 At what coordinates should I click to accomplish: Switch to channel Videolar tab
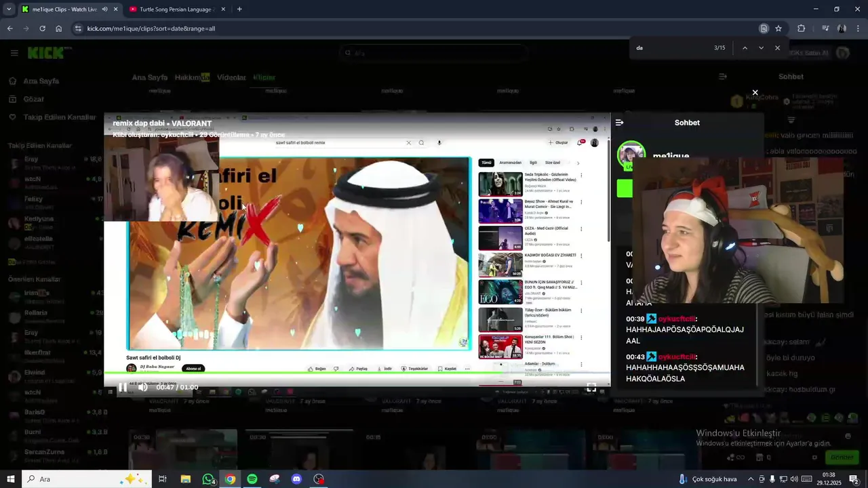click(231, 78)
